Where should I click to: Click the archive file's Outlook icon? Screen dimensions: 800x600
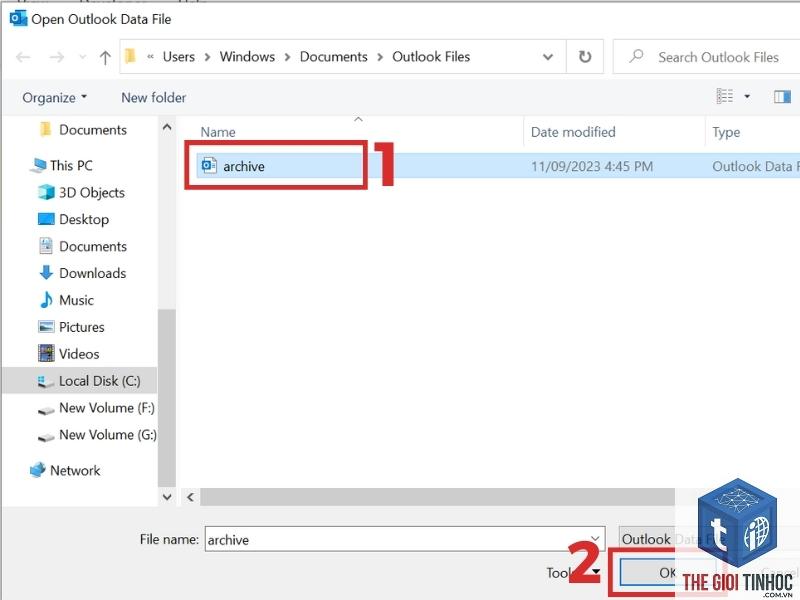click(209, 166)
